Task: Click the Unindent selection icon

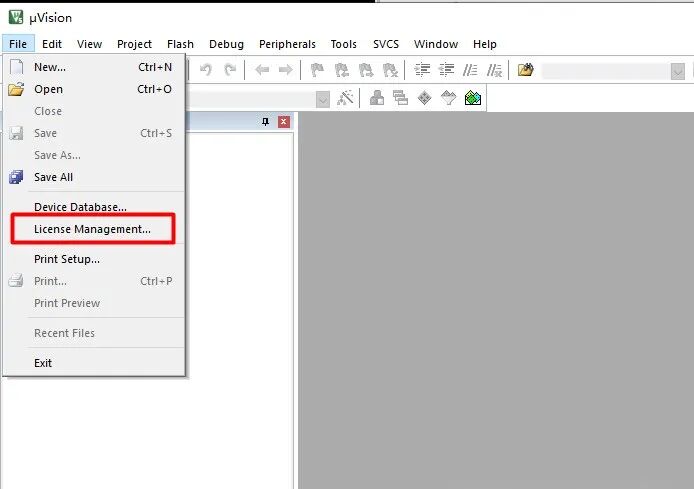Action: [446, 70]
